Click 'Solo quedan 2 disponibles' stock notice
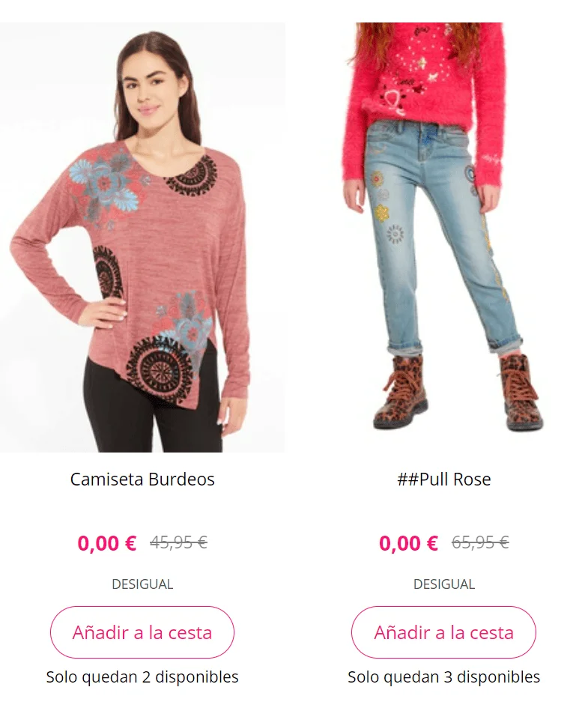This screenshot has height=705, width=588. (142, 677)
